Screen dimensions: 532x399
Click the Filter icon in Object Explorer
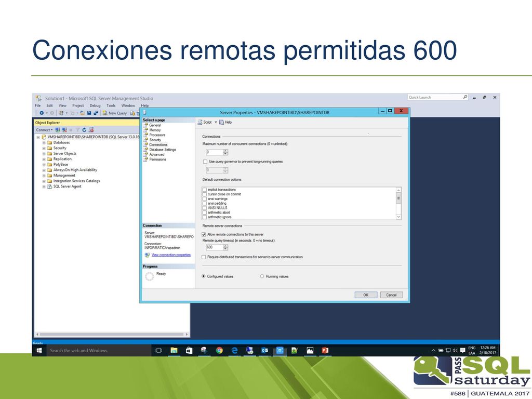78,130
